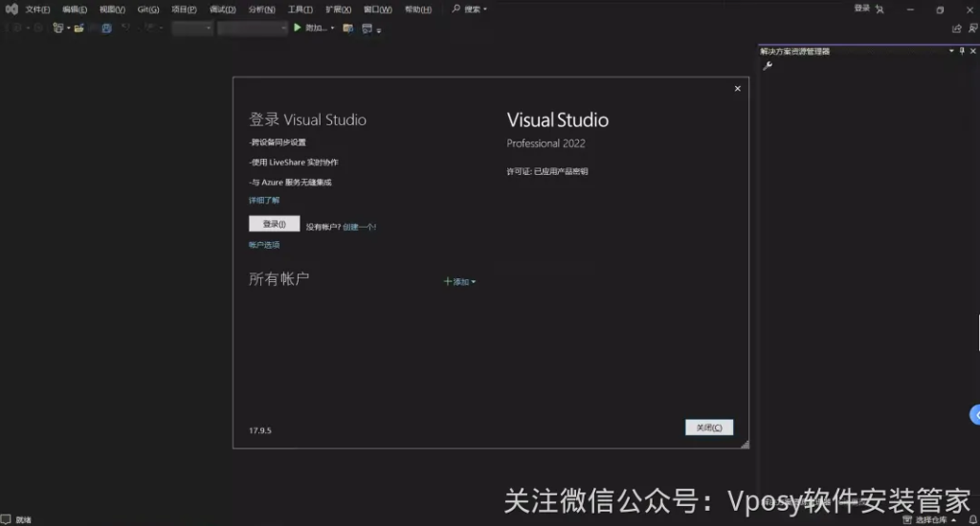This screenshot has height=526, width=980.
Task: Open the 分析(N) menu
Action: [262, 10]
